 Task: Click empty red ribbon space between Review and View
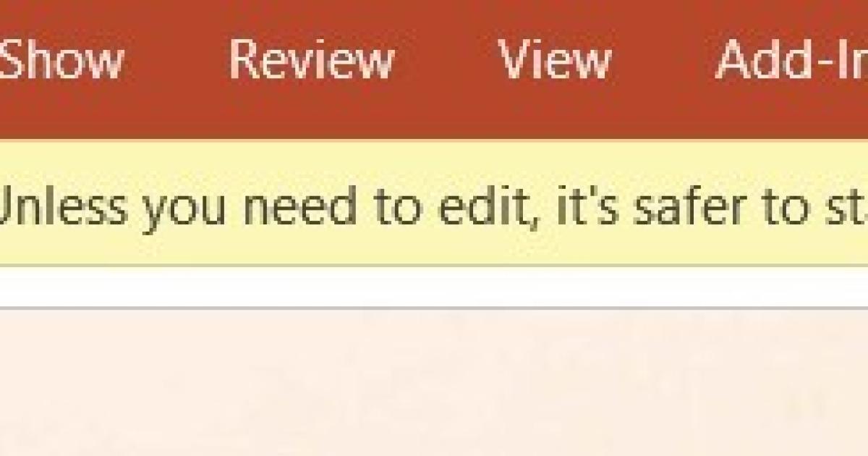pos(446,59)
